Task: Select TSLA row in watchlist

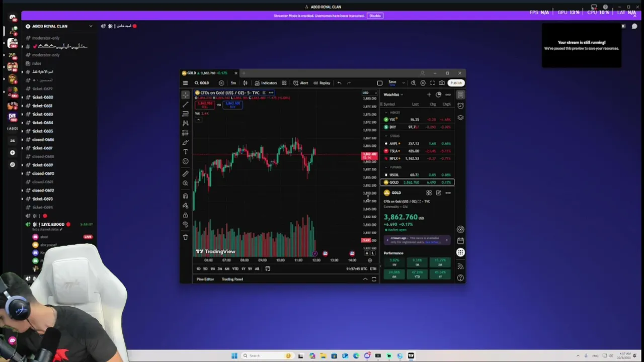Action: pyautogui.click(x=418, y=151)
